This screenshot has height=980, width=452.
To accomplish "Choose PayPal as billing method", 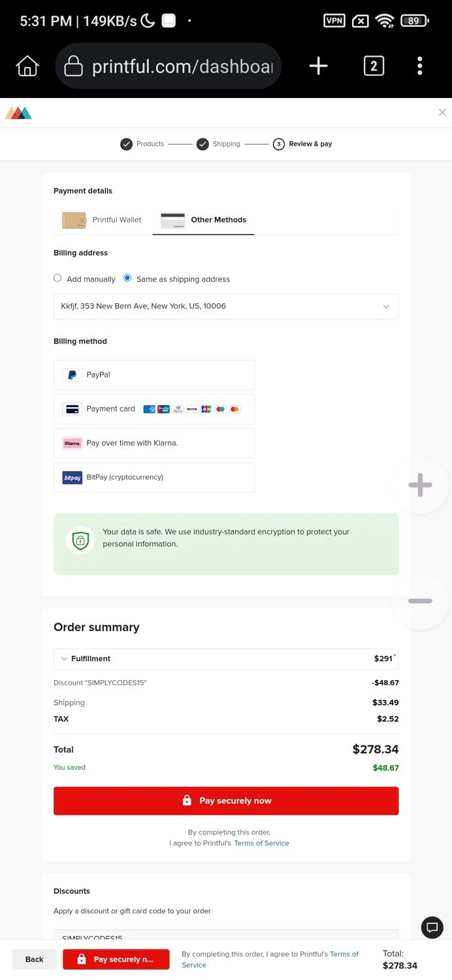I will pos(154,375).
